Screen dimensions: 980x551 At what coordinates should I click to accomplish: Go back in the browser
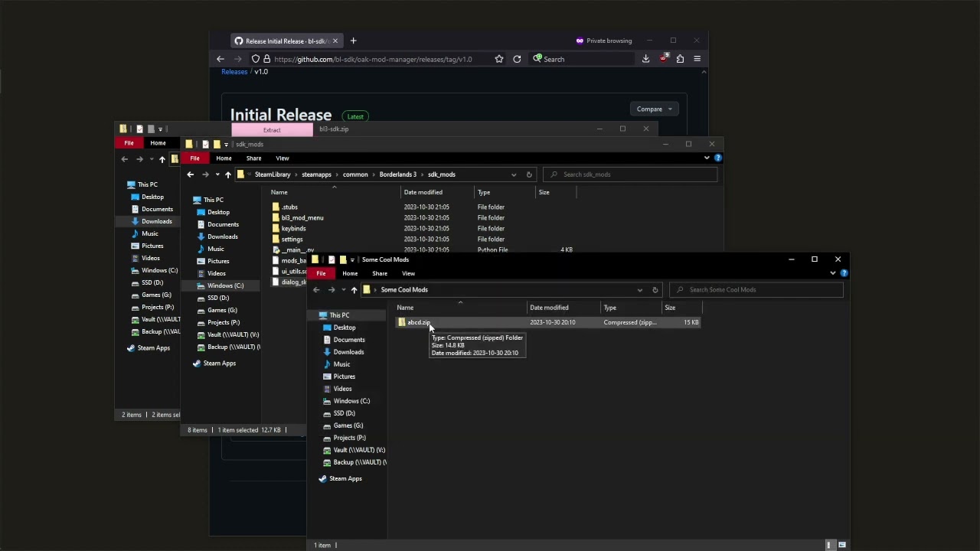coord(220,59)
